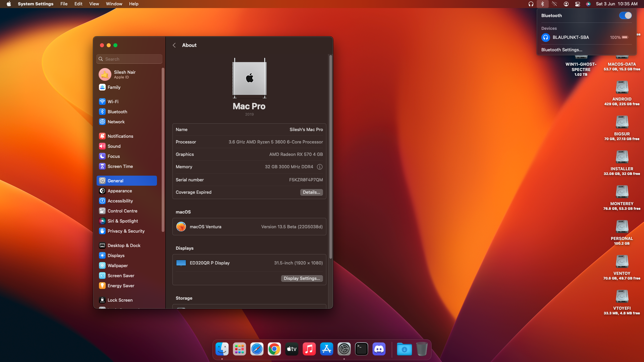Launch the App Store from Dock
Viewport: 644px width, 362px height.
coord(326,349)
